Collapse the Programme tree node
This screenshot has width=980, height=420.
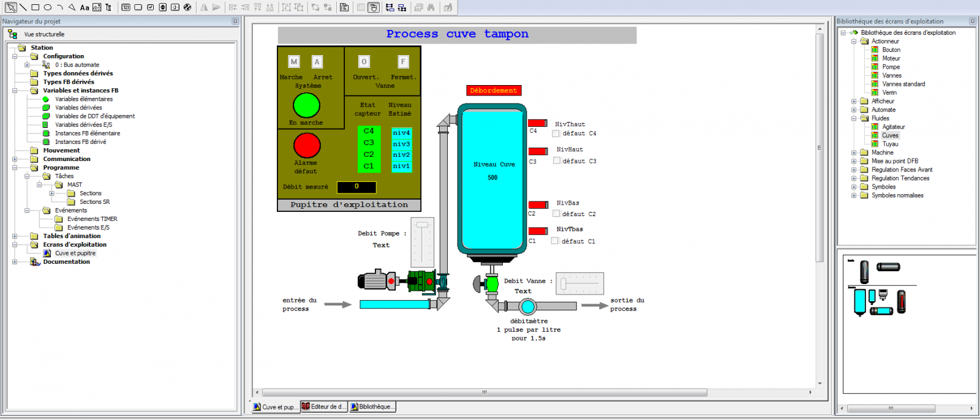[x=15, y=168]
